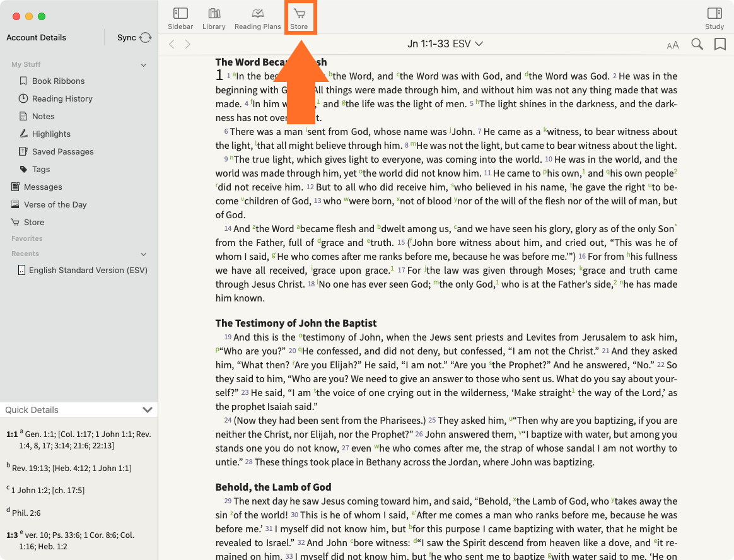Click the Favorites section label
This screenshot has height=560, width=734.
tap(26, 238)
